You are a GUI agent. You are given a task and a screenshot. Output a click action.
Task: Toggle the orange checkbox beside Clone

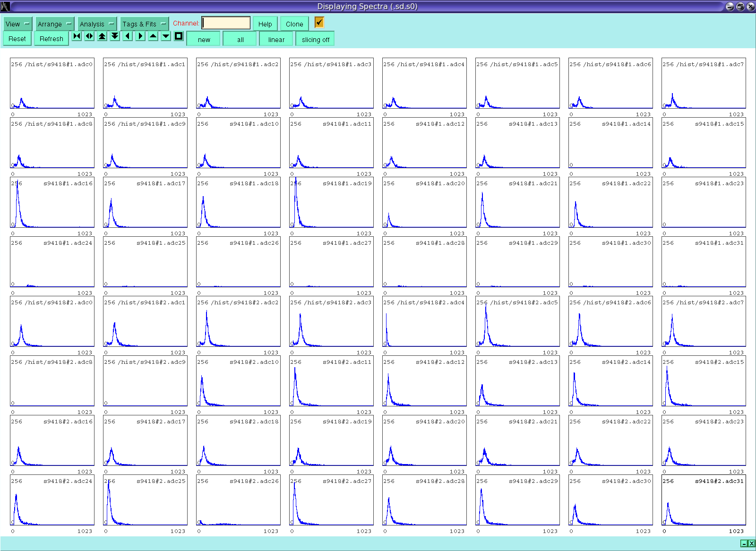319,22
